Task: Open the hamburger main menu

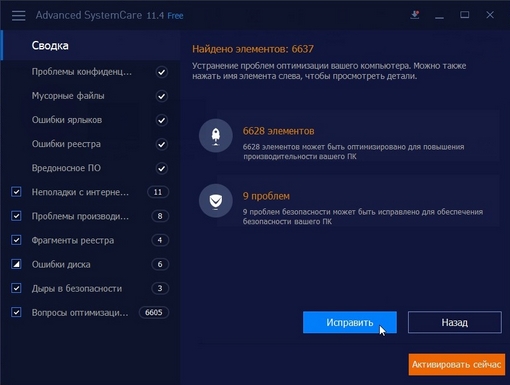Action: pos(18,15)
